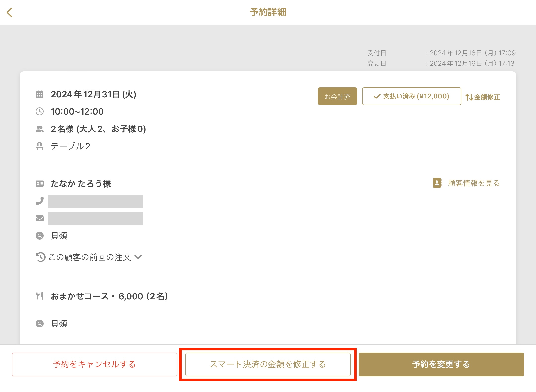
Task: Open 顧客情報を見る link
Action: (x=466, y=183)
